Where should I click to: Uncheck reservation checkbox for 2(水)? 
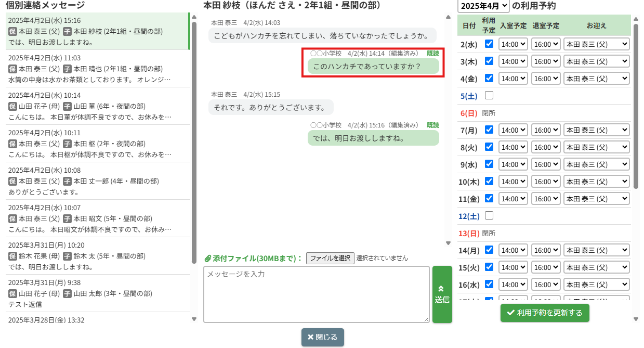pyautogui.click(x=489, y=44)
